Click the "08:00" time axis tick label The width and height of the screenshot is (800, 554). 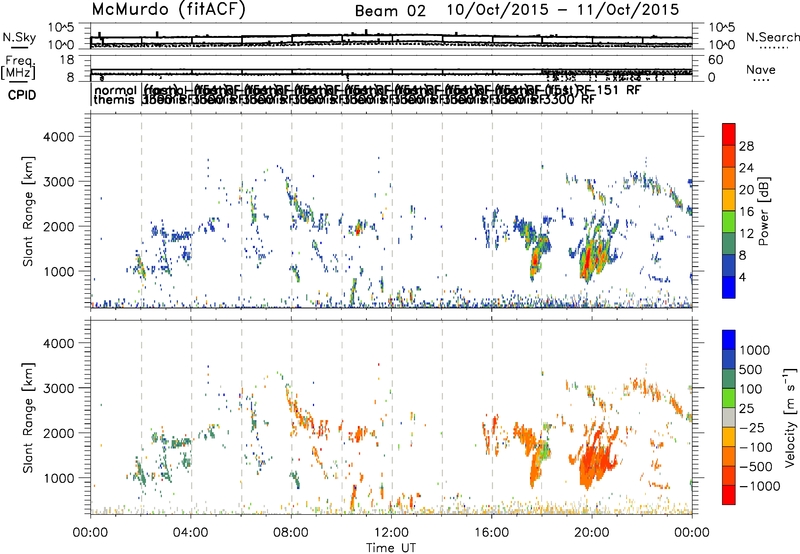pyautogui.click(x=291, y=533)
